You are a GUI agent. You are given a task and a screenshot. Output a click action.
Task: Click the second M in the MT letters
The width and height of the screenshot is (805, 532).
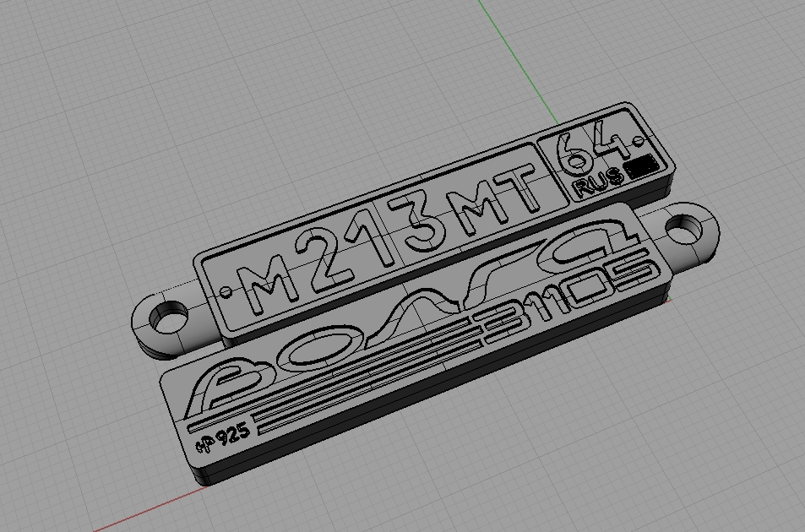(475, 206)
